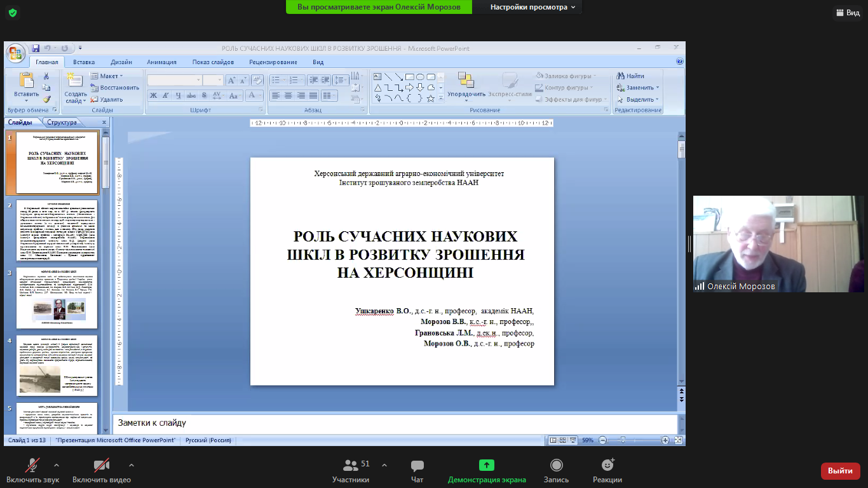Click the Paste icon in the ribbon
Screen dimensions: 868x488
click(27, 81)
